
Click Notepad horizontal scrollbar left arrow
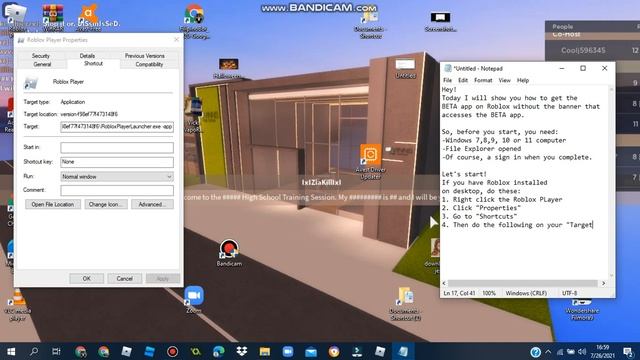pos(444,283)
